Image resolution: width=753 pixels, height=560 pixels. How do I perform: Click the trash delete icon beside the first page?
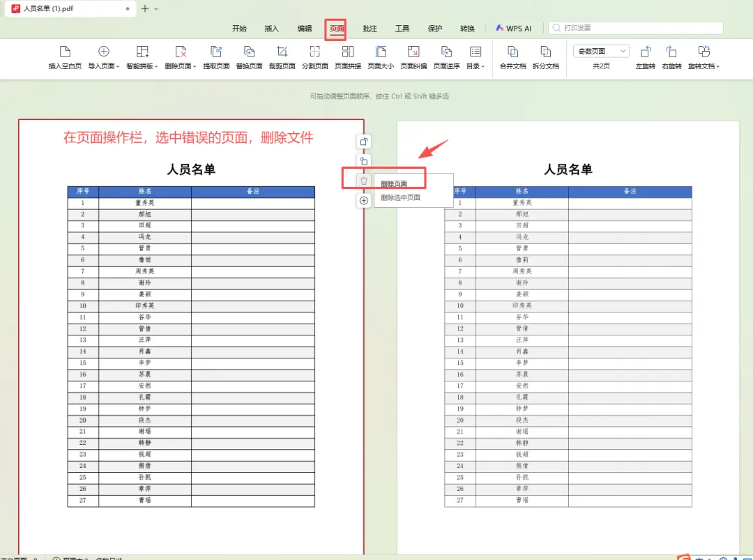pos(363,181)
